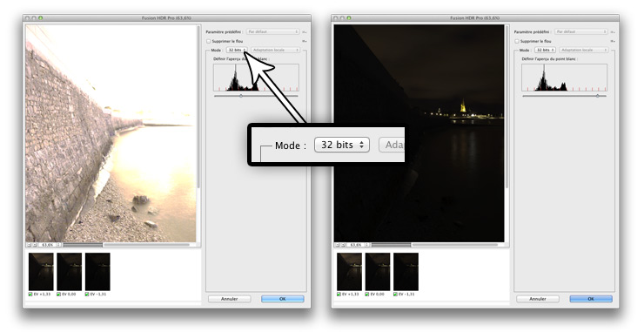Open Mode 32 bits dropdown in right window

pyautogui.click(x=545, y=51)
